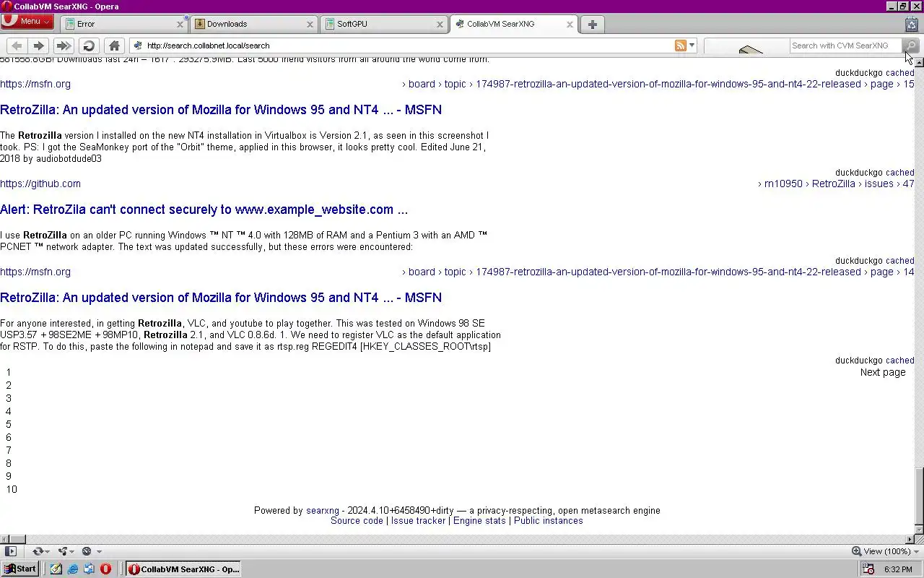Close the CollabVM SearXNG tab
924x578 pixels.
pos(570,24)
